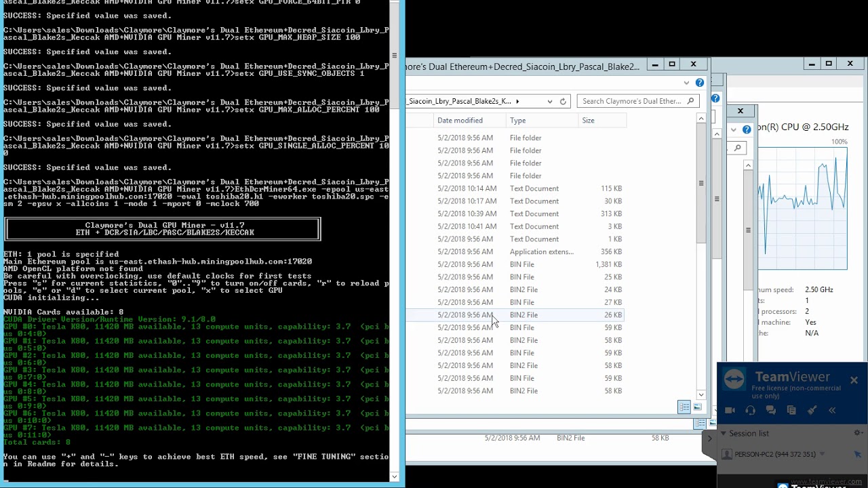Open help icon in third window beside CPU title
The width and height of the screenshot is (868, 488).
747,129
